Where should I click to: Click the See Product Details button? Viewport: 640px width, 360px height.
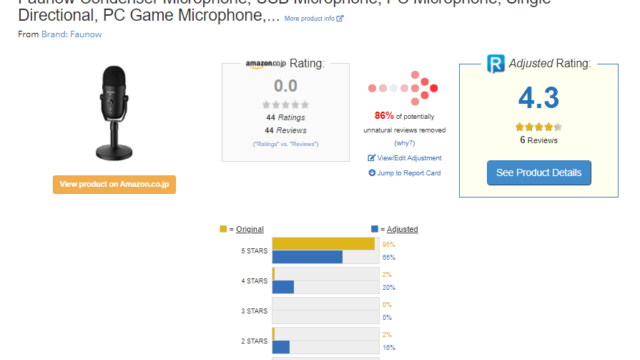pos(539,173)
